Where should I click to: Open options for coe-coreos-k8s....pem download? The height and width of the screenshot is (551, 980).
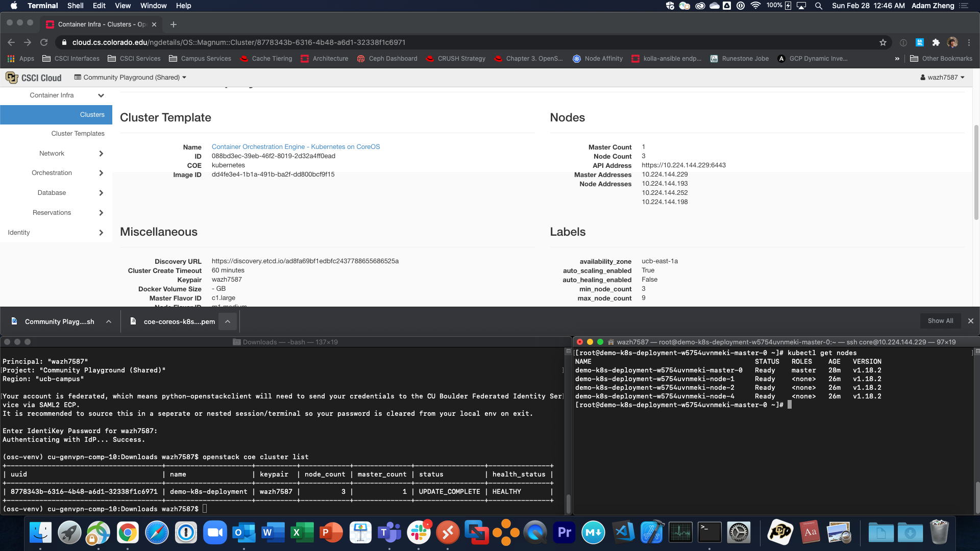click(228, 321)
